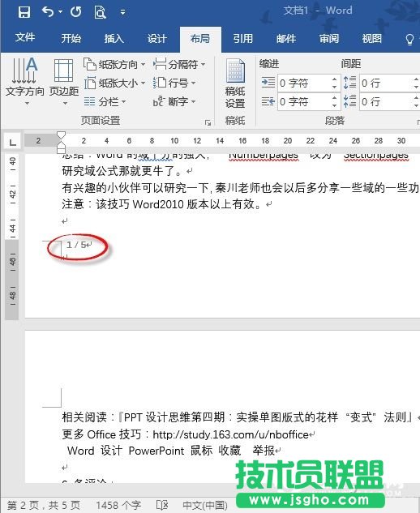Open the undo history dropdown arrow
The height and width of the screenshot is (513, 420).
tap(60, 12)
